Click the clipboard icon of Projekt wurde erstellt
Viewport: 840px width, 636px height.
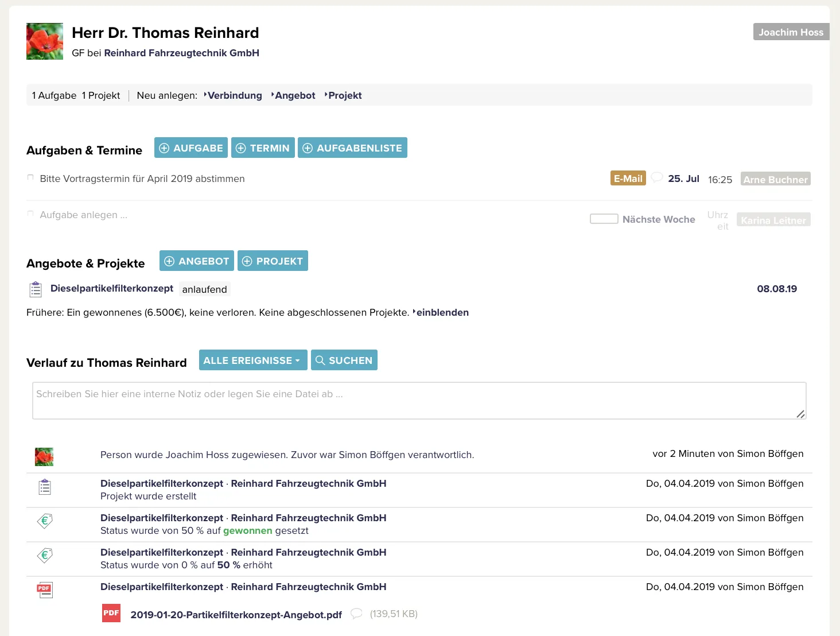(x=45, y=487)
